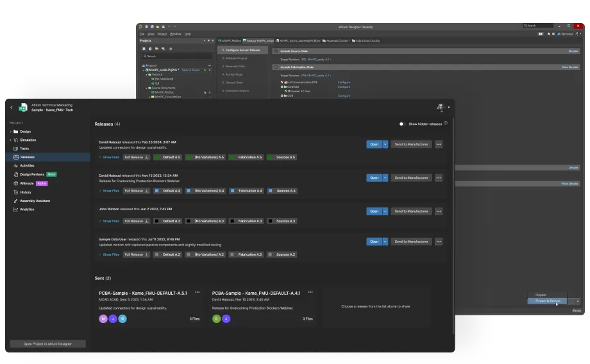Open the Project menu in Altium Designer

coord(162,34)
